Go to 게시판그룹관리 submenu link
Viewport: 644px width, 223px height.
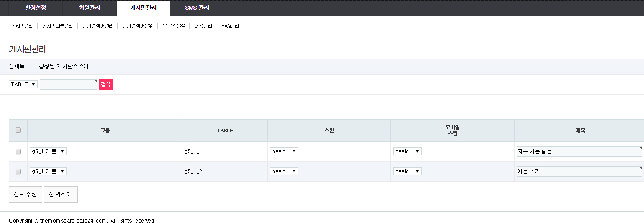(x=57, y=26)
